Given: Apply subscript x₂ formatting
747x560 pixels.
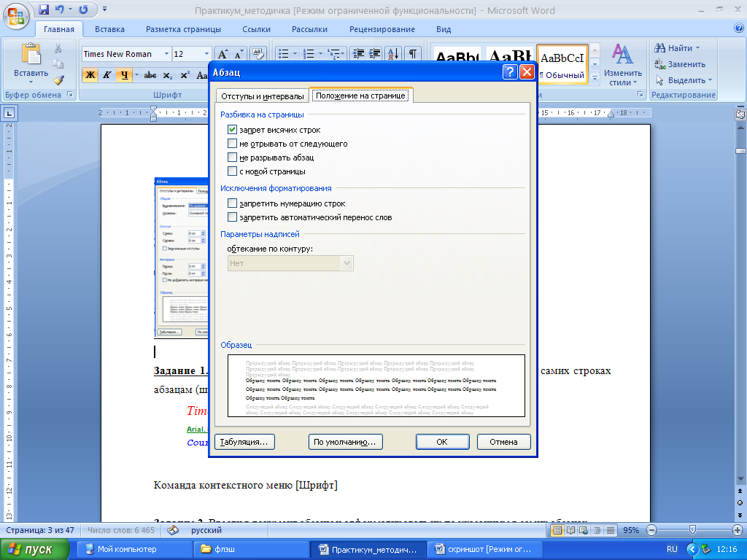Looking at the screenshot, I should pyautogui.click(x=167, y=75).
